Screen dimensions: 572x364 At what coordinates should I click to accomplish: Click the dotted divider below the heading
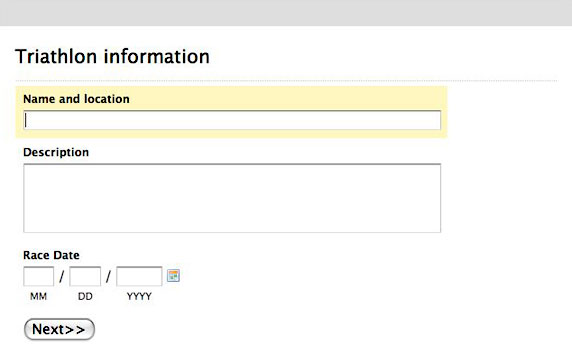tap(286, 80)
